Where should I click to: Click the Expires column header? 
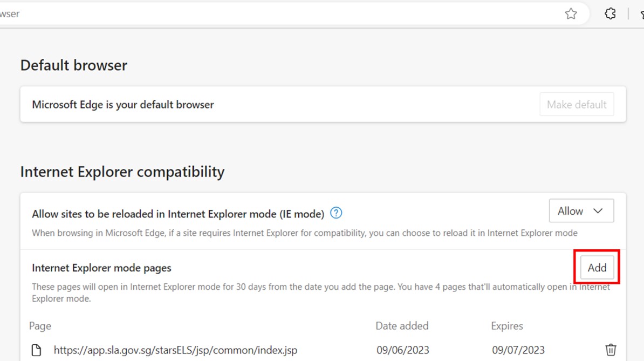point(507,326)
